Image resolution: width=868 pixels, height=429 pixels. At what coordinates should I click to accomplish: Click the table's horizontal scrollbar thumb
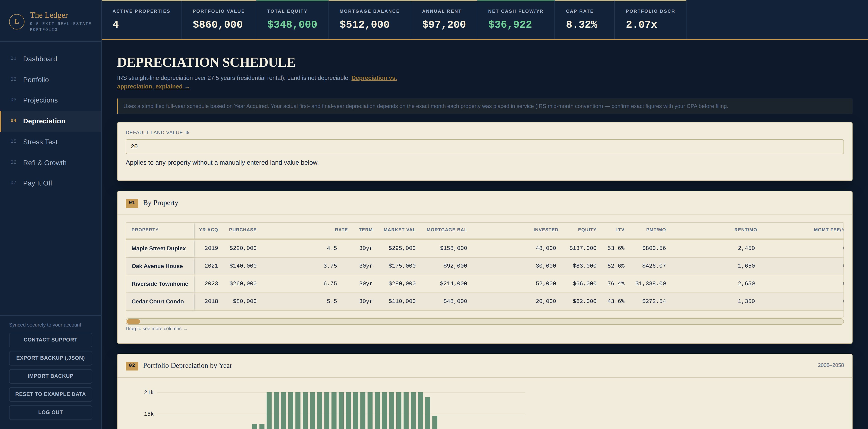133,322
